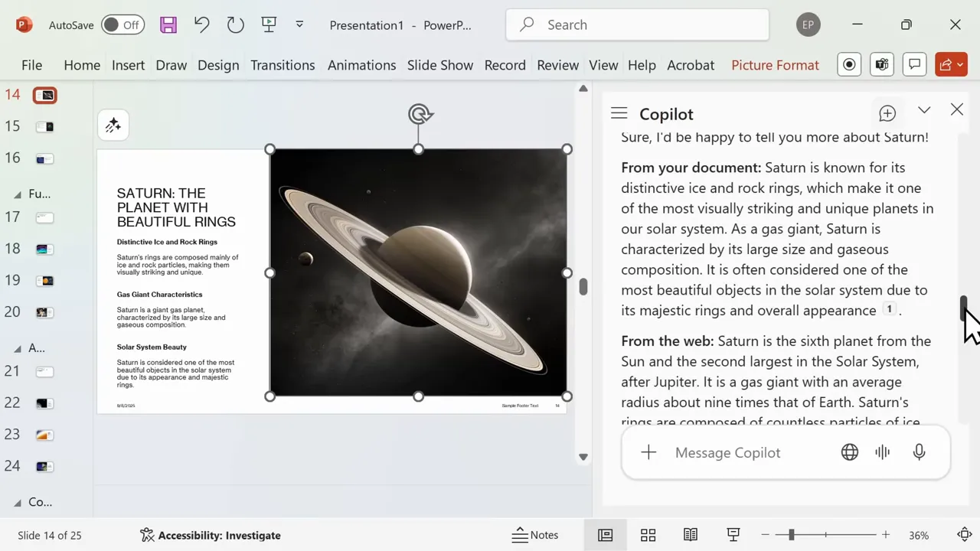Image resolution: width=980 pixels, height=551 pixels.
Task: Undo the last action
Action: pyautogui.click(x=201, y=24)
